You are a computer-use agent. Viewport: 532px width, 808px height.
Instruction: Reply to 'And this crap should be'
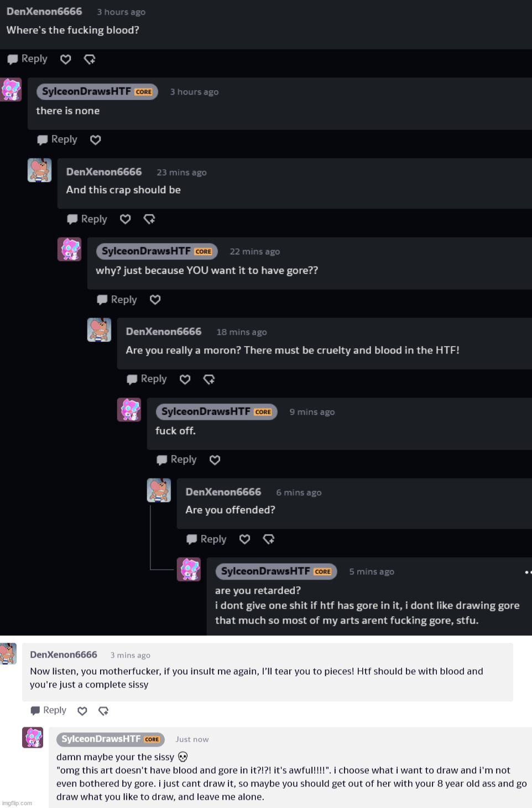[x=87, y=219]
